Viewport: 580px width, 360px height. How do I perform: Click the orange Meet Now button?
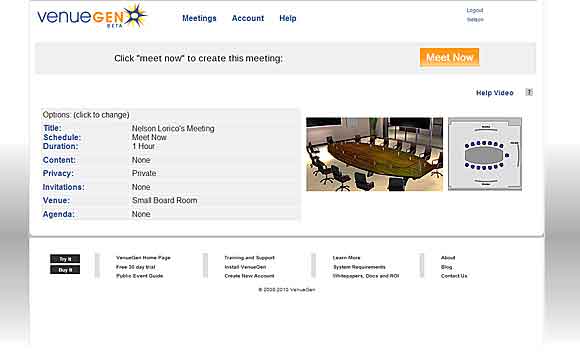(449, 57)
